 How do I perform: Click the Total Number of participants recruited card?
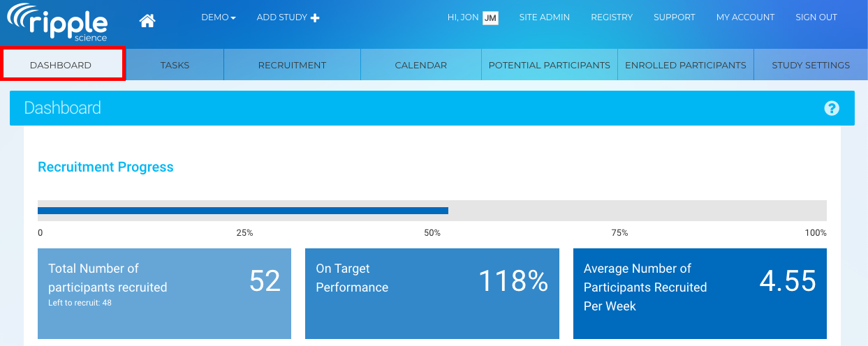[164, 293]
